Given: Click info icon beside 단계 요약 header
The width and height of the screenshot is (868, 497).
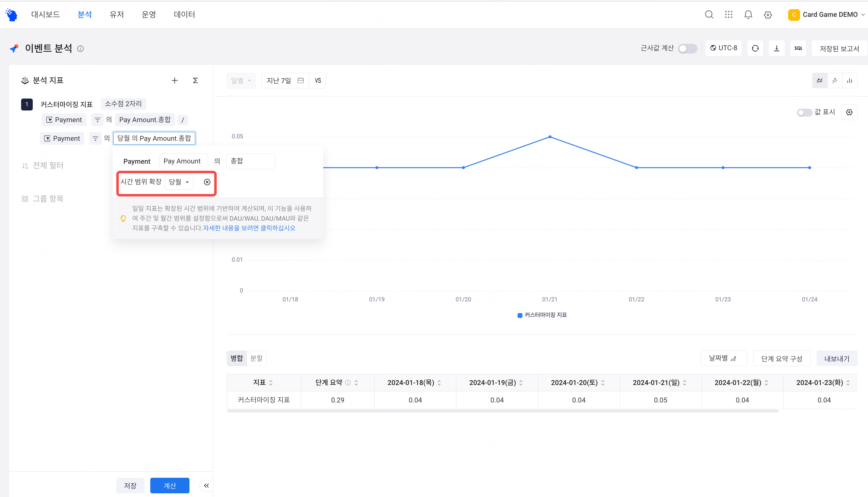Looking at the screenshot, I should 348,383.
